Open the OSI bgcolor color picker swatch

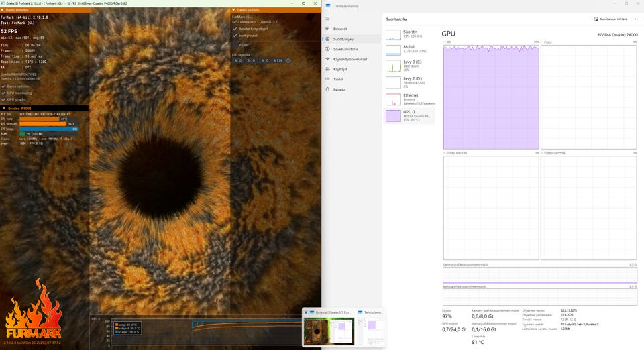[x=288, y=60]
